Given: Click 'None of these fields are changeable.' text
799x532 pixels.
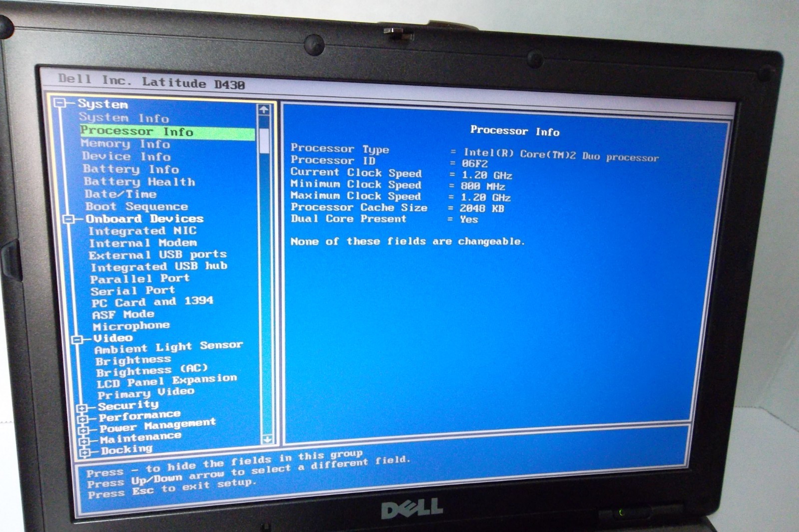Looking at the screenshot, I should 407,242.
